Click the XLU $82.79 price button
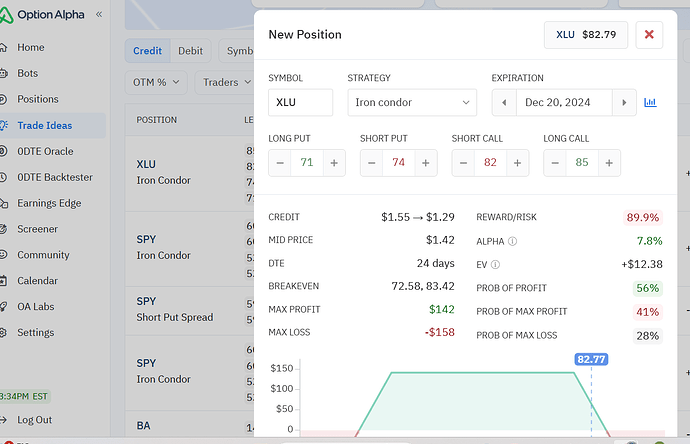 click(x=586, y=35)
